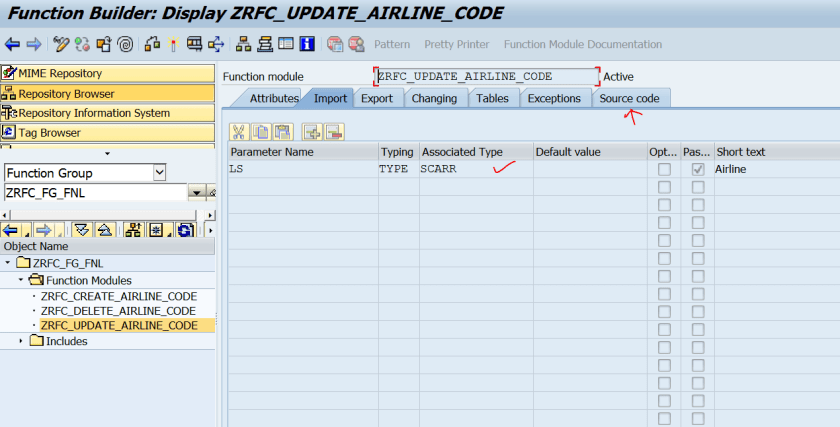Toggle Display/Change mode with the pencil icon
Image resolution: width=840 pixels, height=427 pixels.
click(x=61, y=44)
